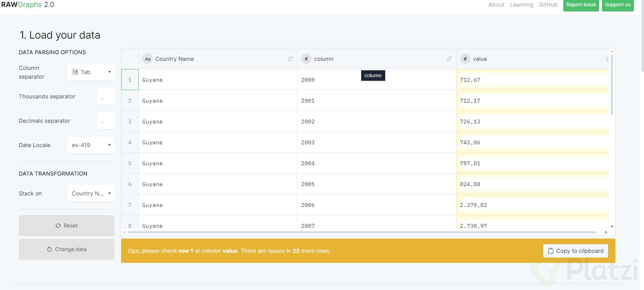Image resolution: width=644 pixels, height=290 pixels.
Task: Open the Learning page
Action: [522, 5]
